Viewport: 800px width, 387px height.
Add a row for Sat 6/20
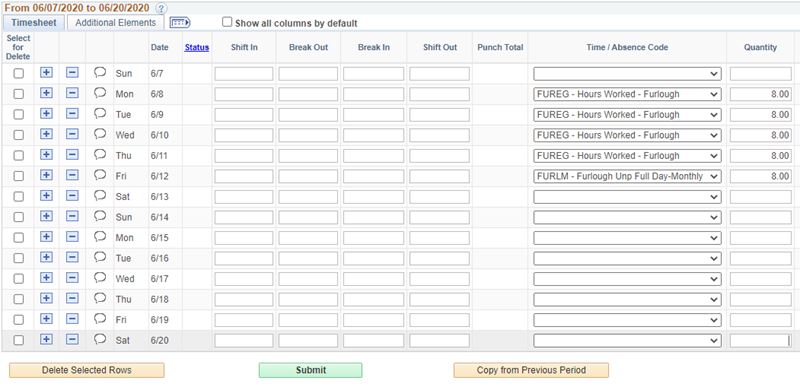pos(46,339)
